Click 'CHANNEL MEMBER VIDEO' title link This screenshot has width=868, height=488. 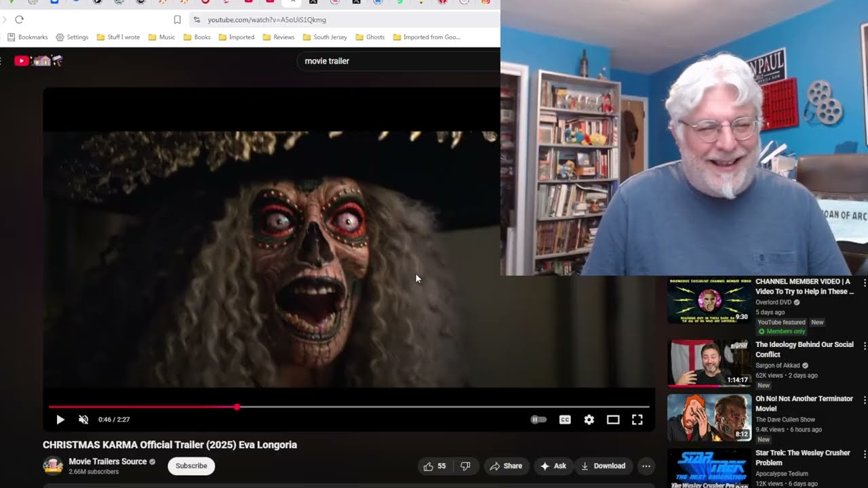point(804,286)
